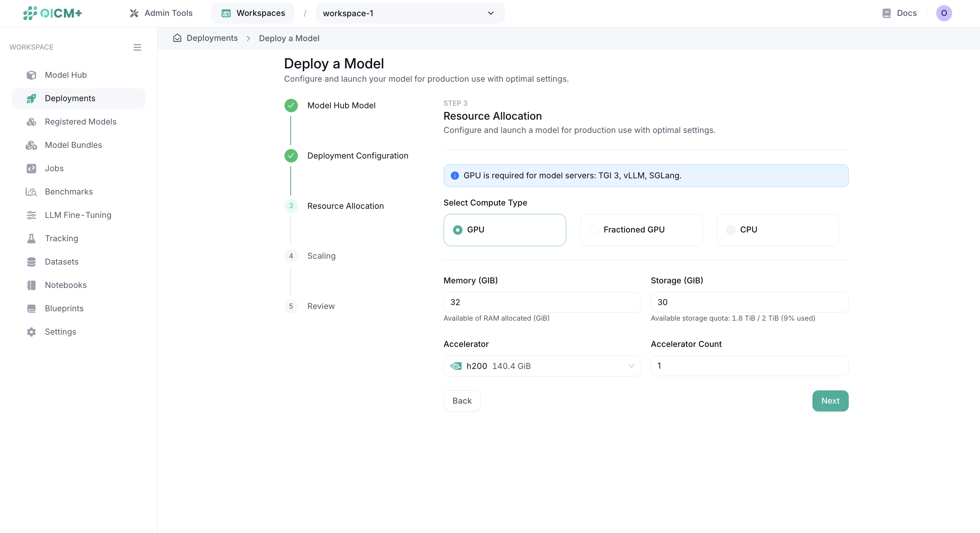
Task: Click the Notebooks icon in sidebar
Action: pos(31,285)
